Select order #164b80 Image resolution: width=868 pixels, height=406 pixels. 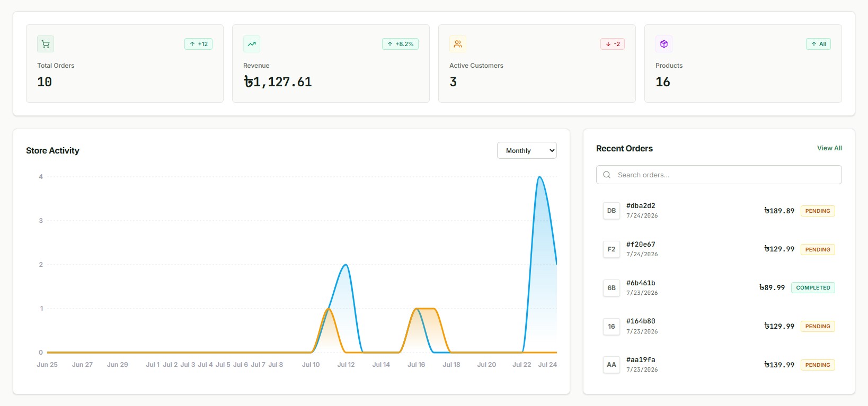(719, 327)
